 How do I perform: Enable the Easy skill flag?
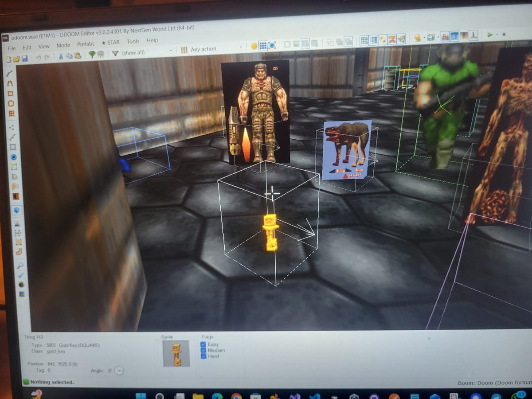point(203,344)
